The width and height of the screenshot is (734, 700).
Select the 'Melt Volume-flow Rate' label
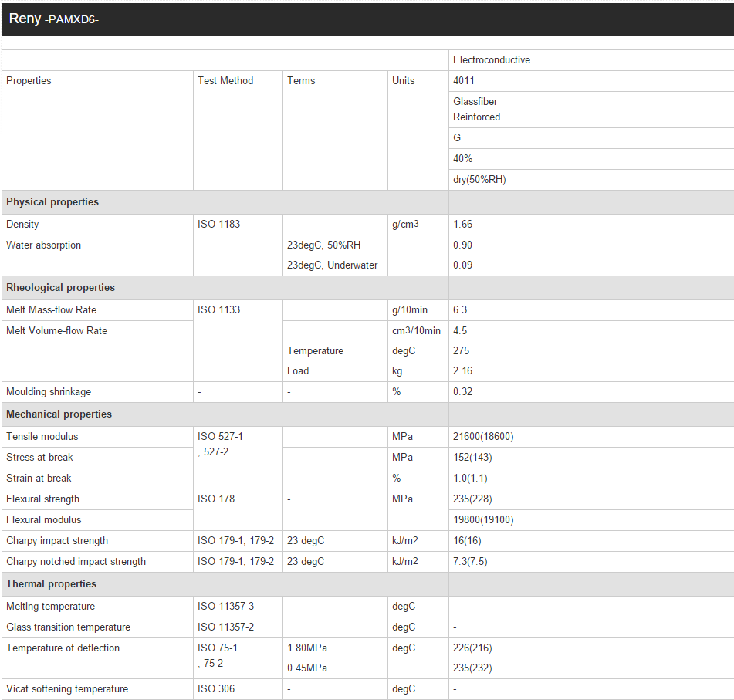pyautogui.click(x=56, y=330)
